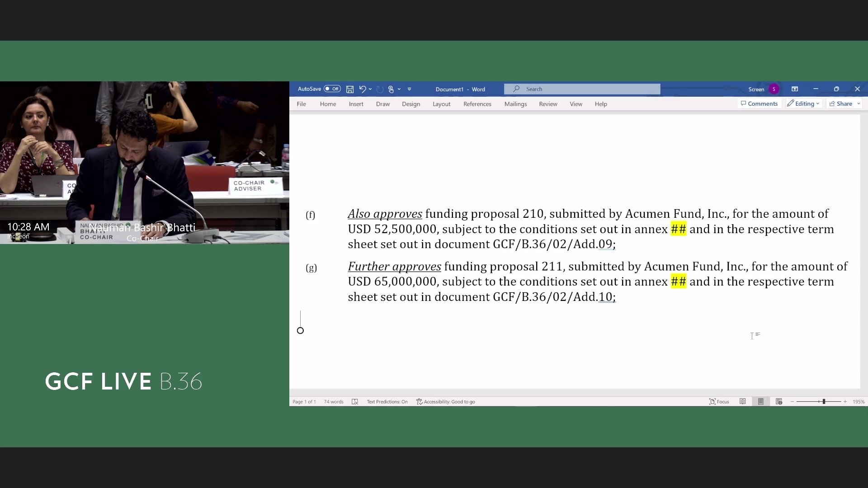Switch to Web Layout view
868x488 pixels.
[x=779, y=402]
